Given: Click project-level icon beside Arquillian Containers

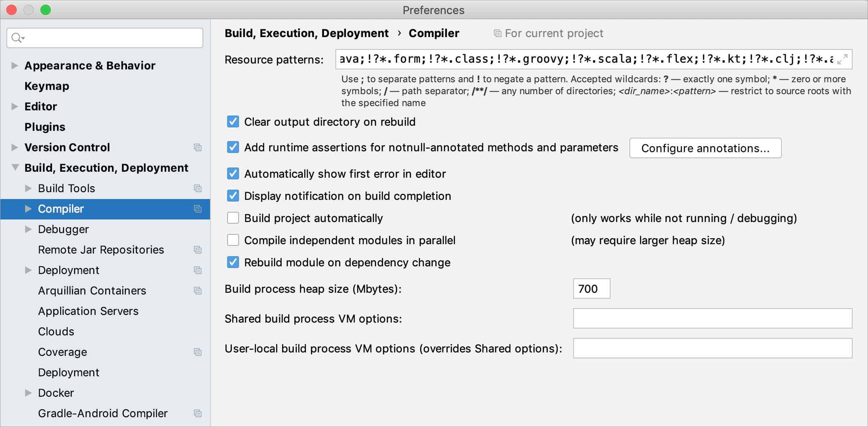Looking at the screenshot, I should 198,291.
